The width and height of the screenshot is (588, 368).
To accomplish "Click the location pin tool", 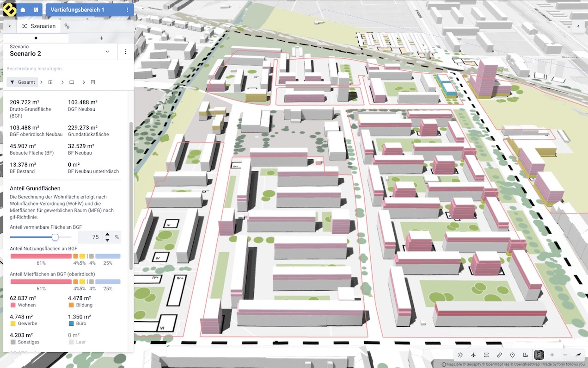I will (512, 355).
